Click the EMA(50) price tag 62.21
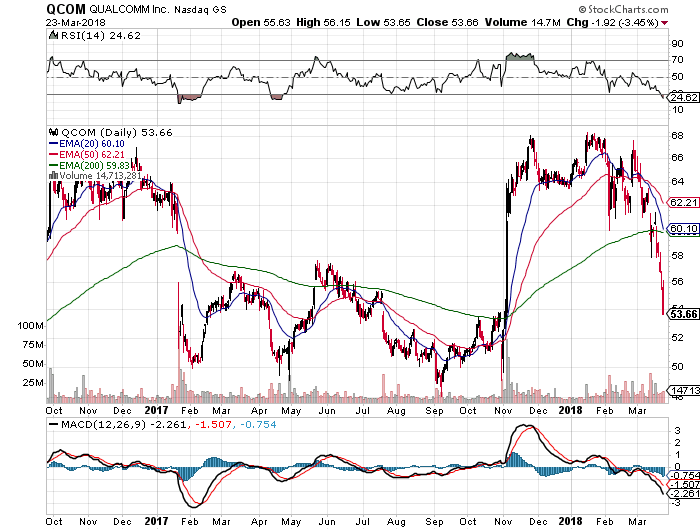 point(683,202)
